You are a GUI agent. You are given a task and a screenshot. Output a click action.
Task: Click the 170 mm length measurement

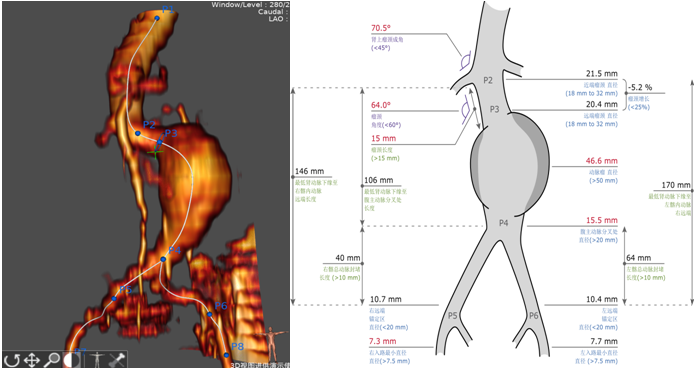676,185
